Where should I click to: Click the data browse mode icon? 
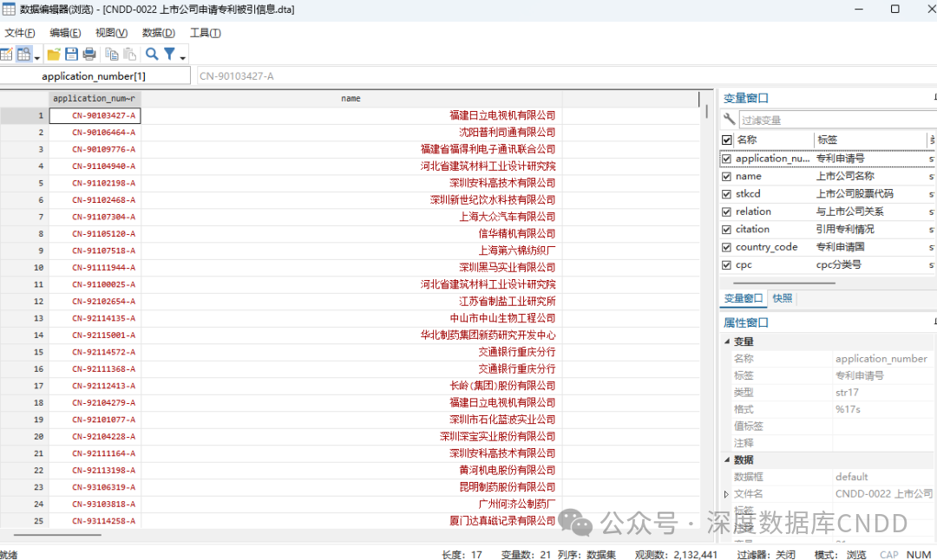click(x=23, y=55)
